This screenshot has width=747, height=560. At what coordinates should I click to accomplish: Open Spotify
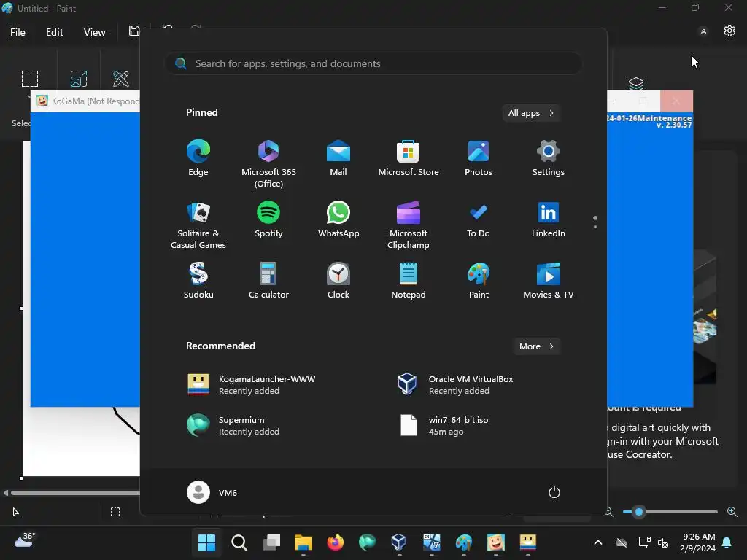[x=268, y=219]
